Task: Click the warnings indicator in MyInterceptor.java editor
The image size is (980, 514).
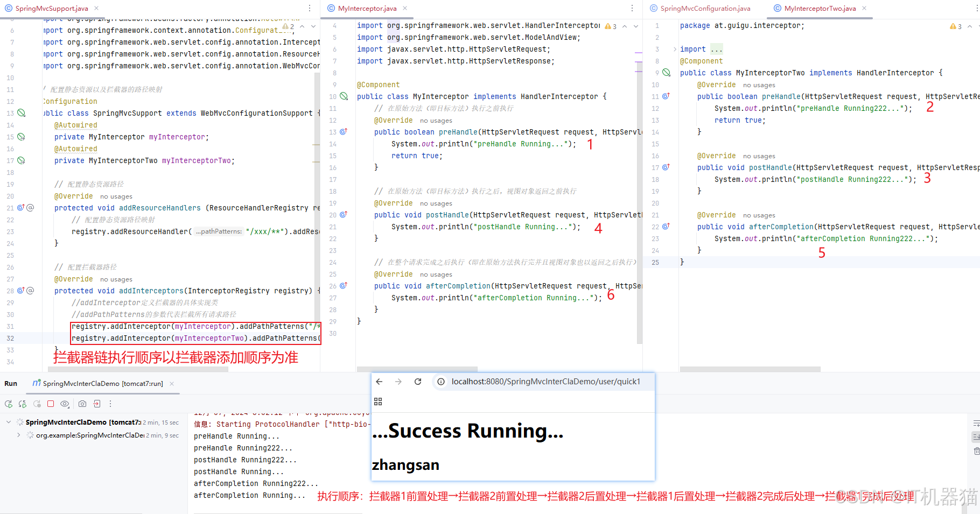Action: [611, 26]
